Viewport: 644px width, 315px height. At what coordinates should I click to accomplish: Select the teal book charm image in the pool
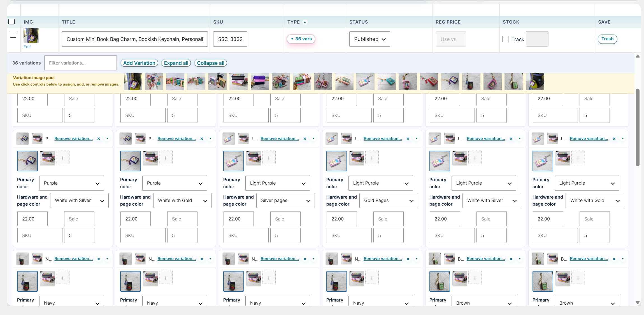pyautogui.click(x=387, y=82)
